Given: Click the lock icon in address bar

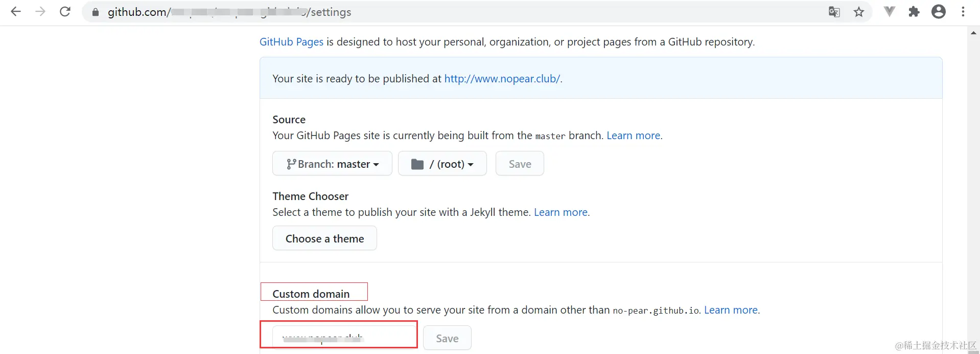Looking at the screenshot, I should (95, 12).
